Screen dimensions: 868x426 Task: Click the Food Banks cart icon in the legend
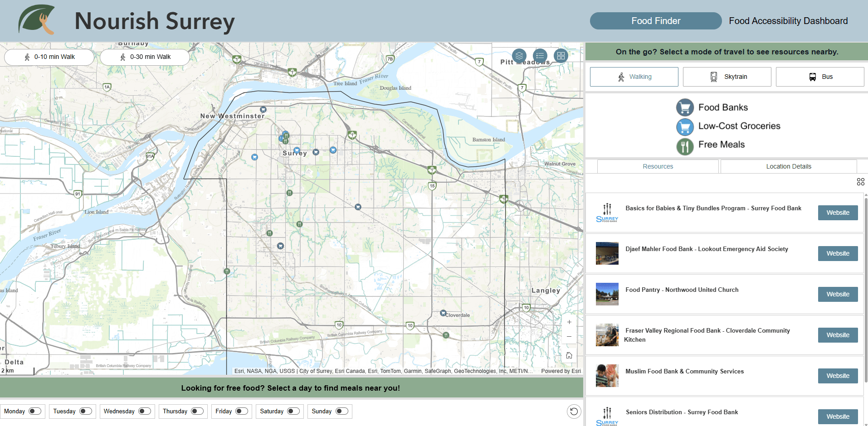pyautogui.click(x=685, y=107)
